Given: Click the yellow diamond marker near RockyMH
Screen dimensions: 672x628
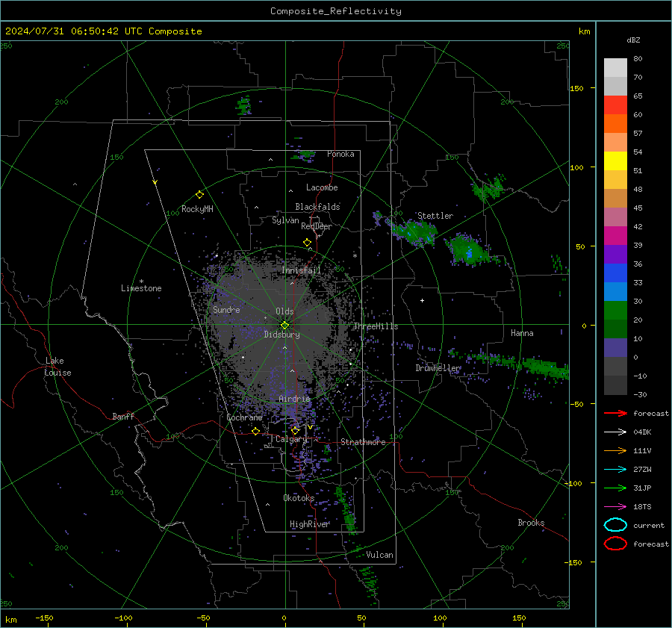Looking at the screenshot, I should point(199,195).
